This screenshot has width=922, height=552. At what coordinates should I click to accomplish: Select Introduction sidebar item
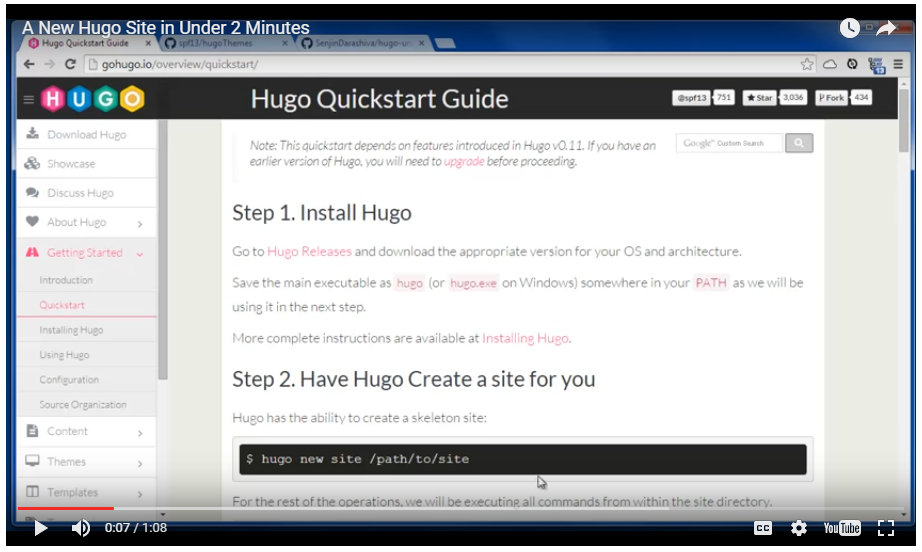tap(66, 280)
